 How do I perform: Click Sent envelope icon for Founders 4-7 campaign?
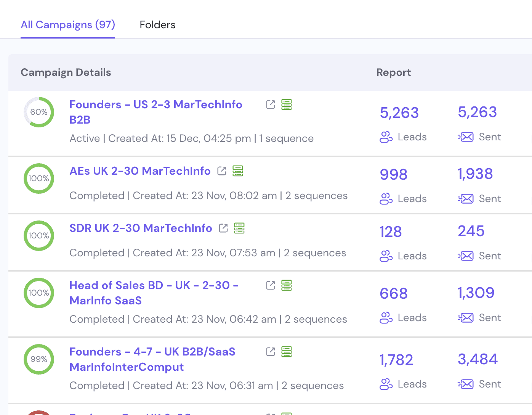pyautogui.click(x=465, y=384)
